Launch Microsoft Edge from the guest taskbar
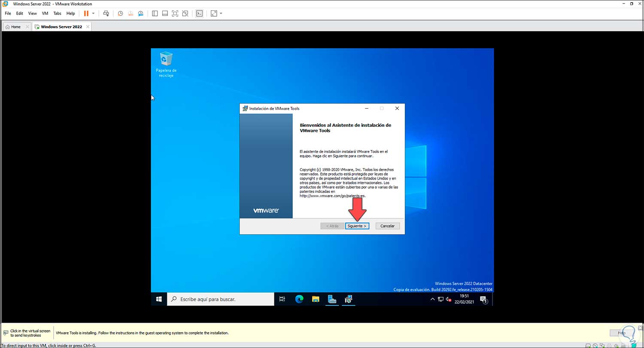Screen dimensions: 644x348 (x=299, y=299)
